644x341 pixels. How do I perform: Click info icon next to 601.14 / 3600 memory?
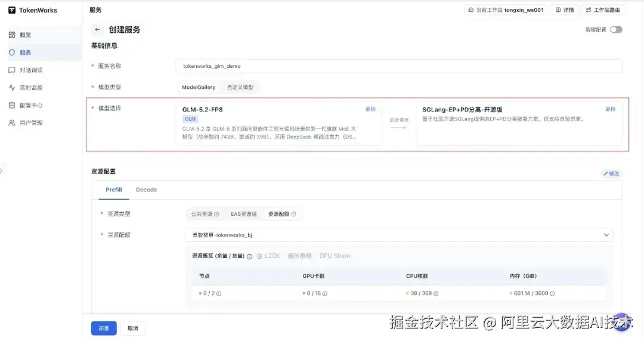pos(552,293)
